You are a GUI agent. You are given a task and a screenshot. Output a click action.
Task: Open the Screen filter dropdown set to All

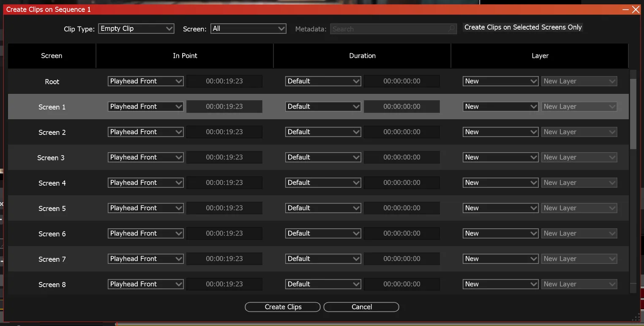point(248,29)
